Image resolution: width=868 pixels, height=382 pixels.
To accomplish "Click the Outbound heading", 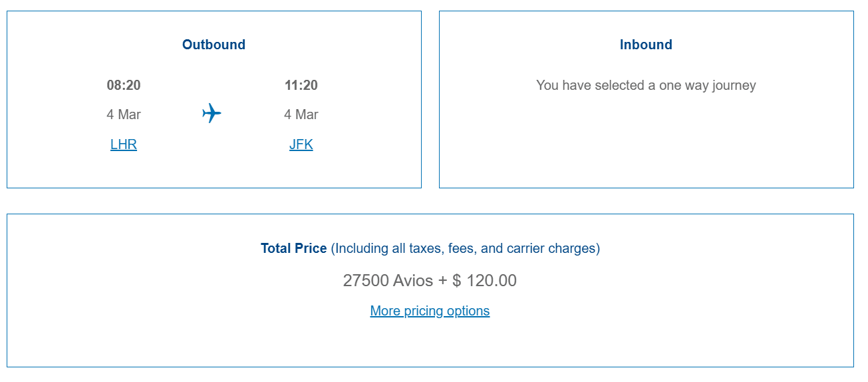I will (214, 45).
